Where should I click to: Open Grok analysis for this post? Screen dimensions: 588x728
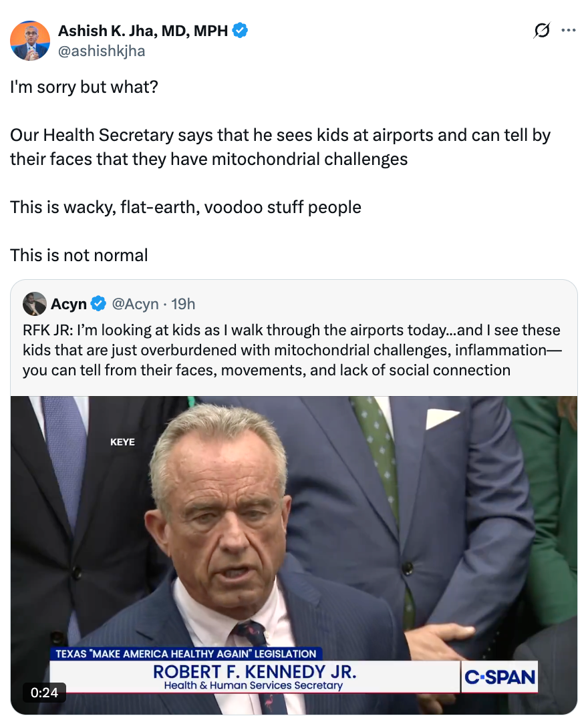tap(542, 30)
